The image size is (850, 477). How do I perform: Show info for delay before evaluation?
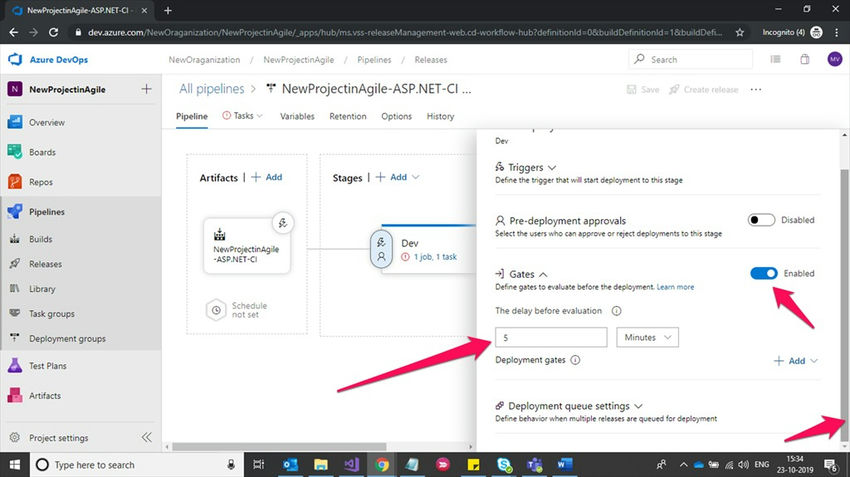pos(616,311)
